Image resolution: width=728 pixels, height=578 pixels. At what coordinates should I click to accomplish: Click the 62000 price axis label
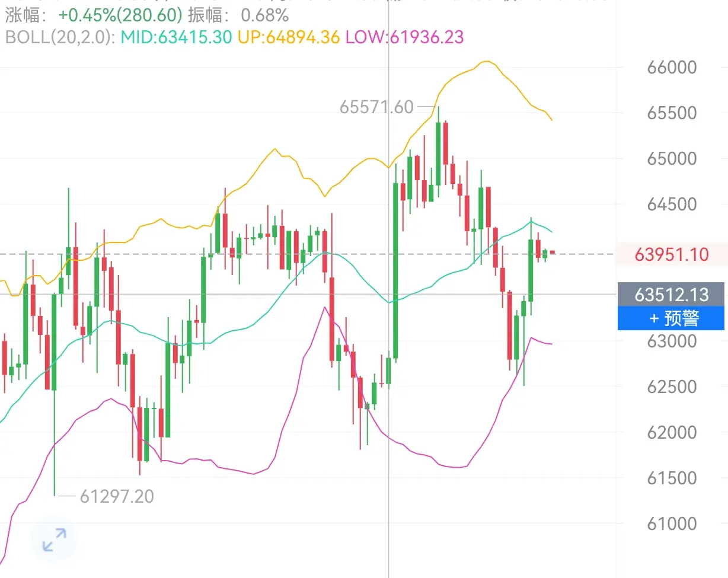click(672, 432)
